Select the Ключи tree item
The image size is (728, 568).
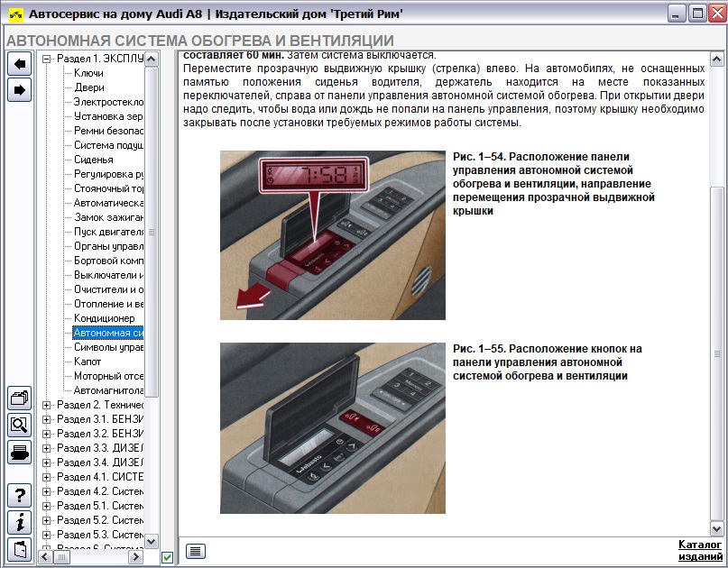[88, 73]
